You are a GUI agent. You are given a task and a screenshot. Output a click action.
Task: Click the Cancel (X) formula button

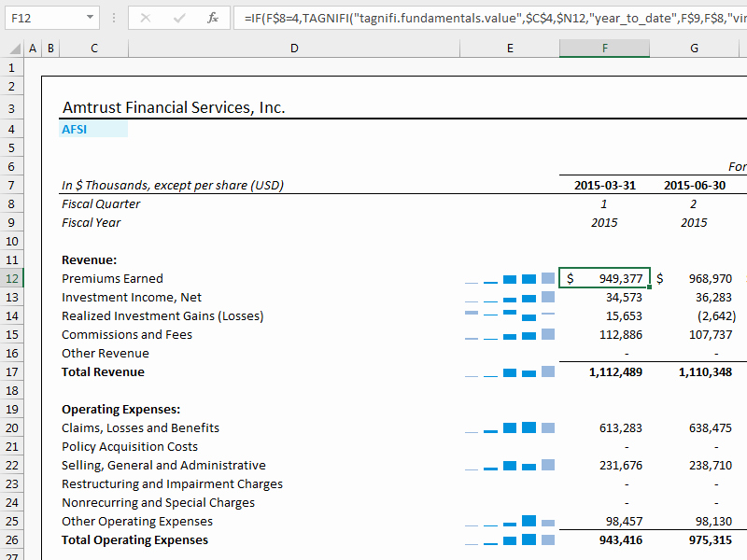pos(146,18)
